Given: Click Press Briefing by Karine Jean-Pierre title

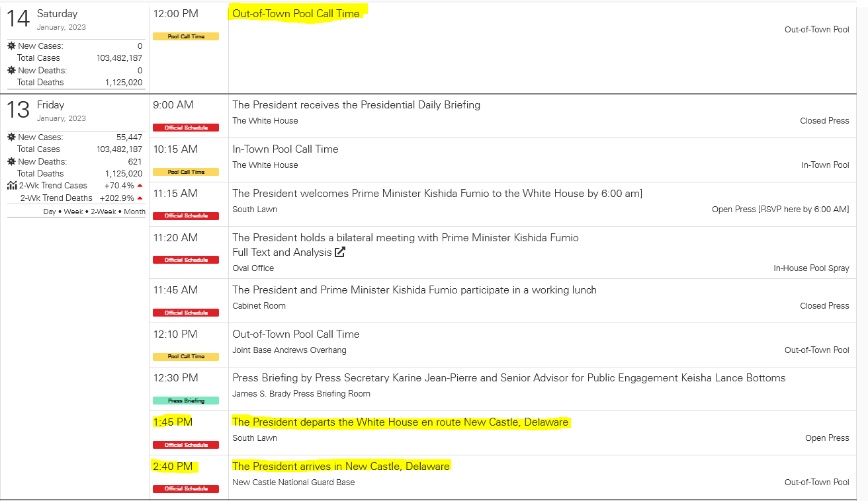Looking at the screenshot, I should point(509,378).
